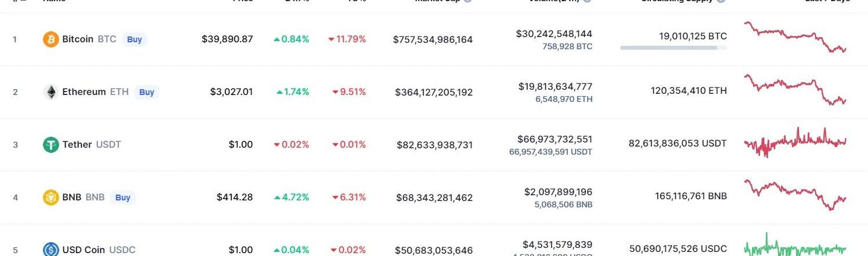Click the Ethereum diamond logo icon
The width and height of the screenshot is (868, 256).
point(51,92)
